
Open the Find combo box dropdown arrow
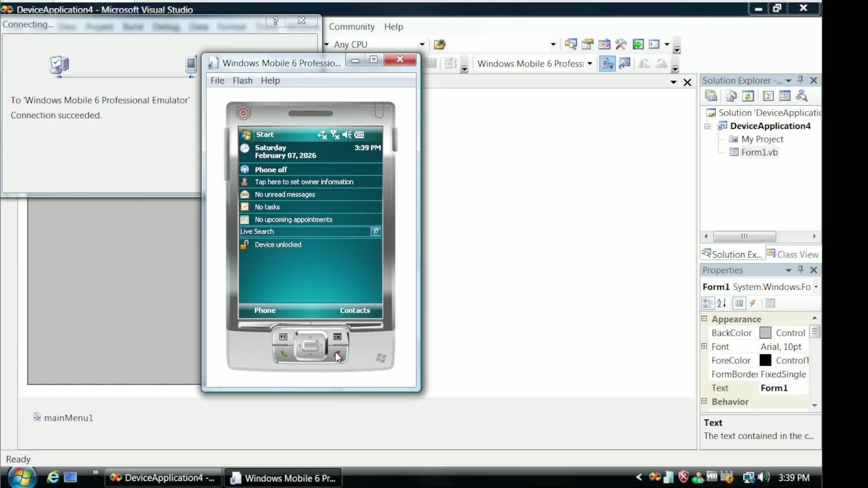click(x=553, y=44)
